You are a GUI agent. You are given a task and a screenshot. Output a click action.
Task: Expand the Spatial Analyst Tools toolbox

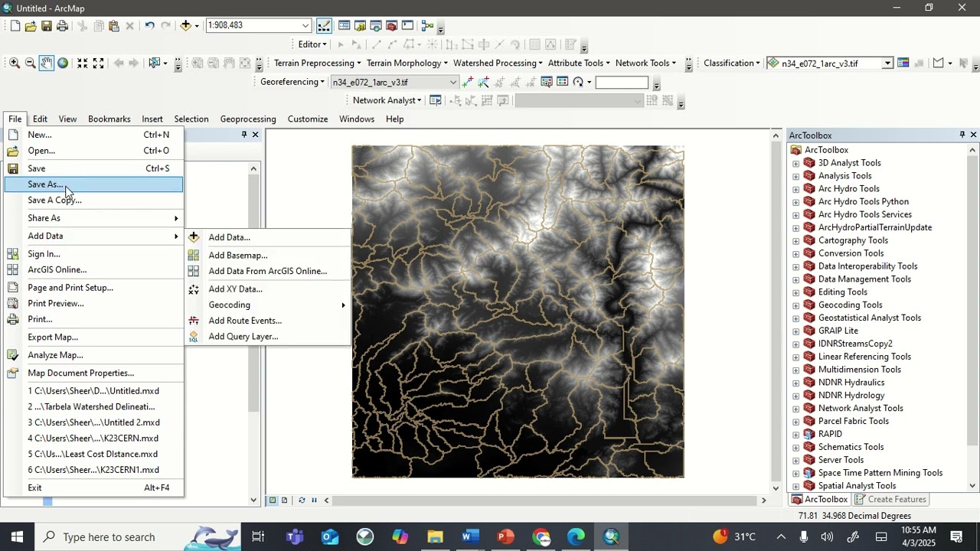tap(795, 486)
